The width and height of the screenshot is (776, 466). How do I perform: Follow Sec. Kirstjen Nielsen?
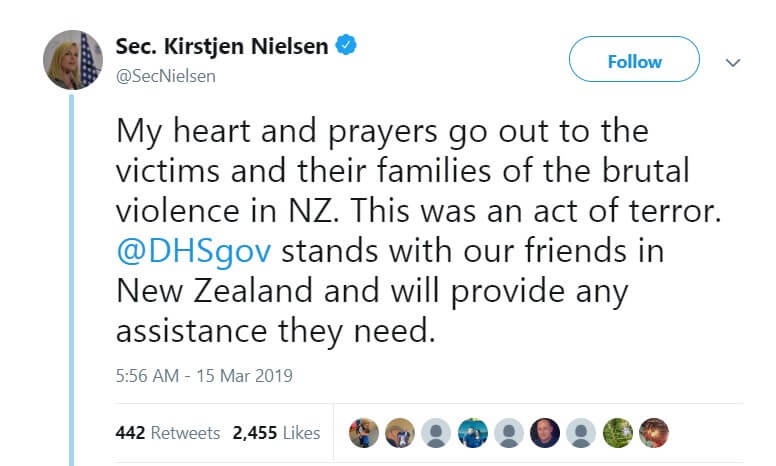(634, 61)
